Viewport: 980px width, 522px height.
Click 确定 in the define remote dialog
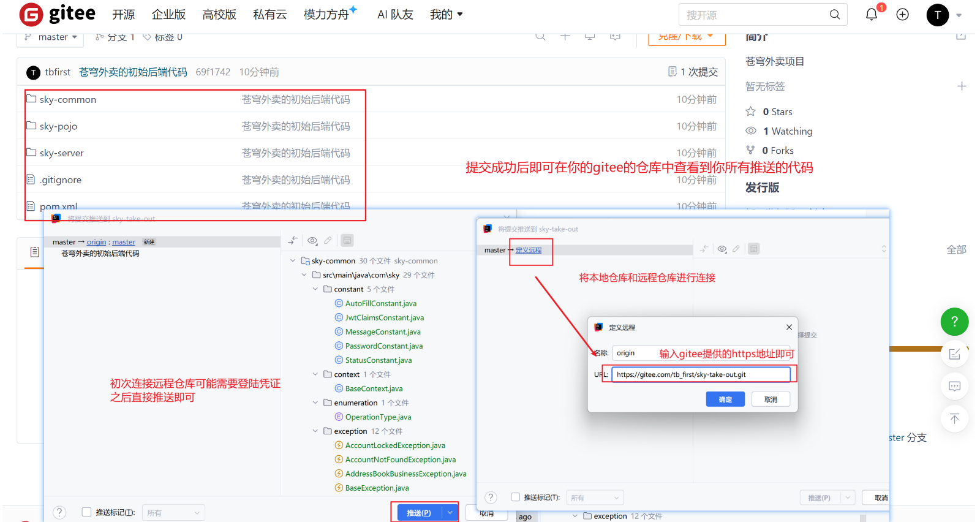click(725, 399)
